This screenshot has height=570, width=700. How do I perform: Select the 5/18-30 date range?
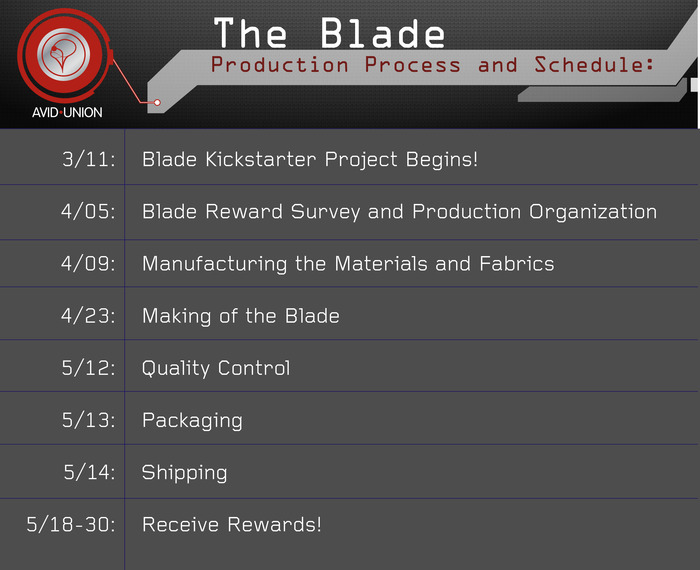coord(71,524)
